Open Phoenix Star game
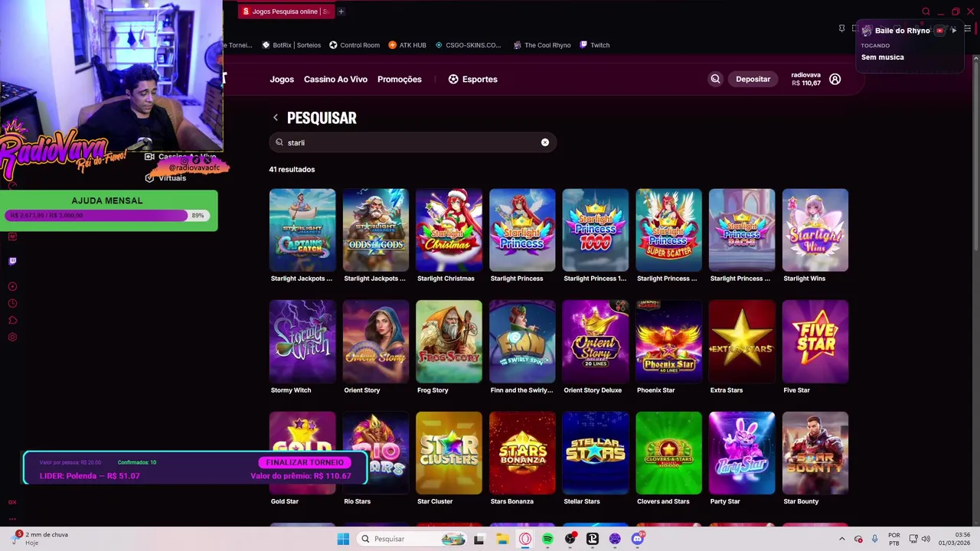This screenshot has height=551, width=980. (x=668, y=341)
